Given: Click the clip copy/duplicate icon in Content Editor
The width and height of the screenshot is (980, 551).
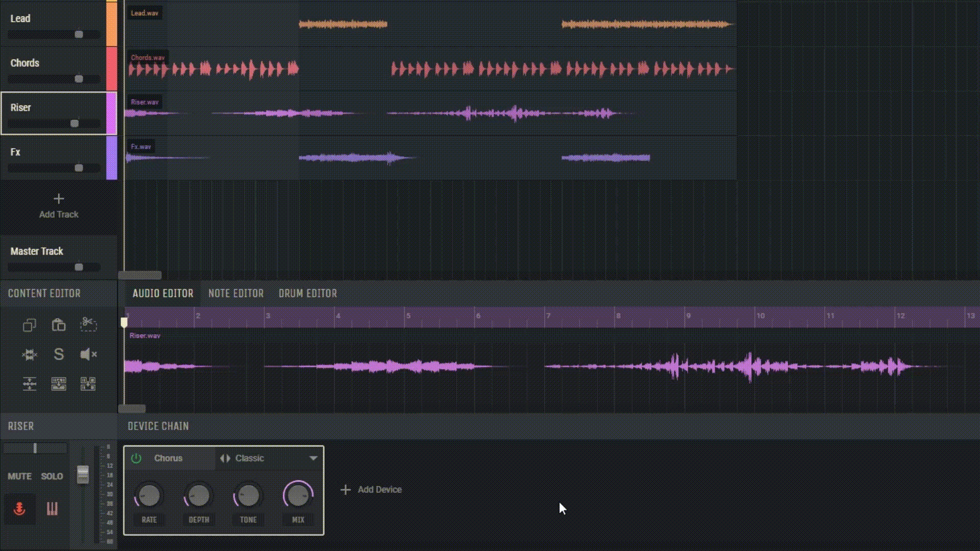Looking at the screenshot, I should click(29, 325).
